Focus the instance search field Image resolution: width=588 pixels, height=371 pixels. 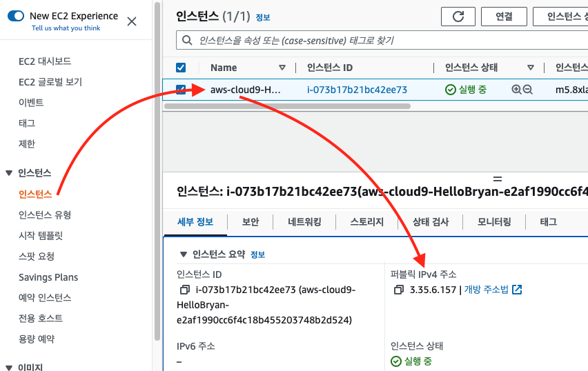tap(382, 40)
